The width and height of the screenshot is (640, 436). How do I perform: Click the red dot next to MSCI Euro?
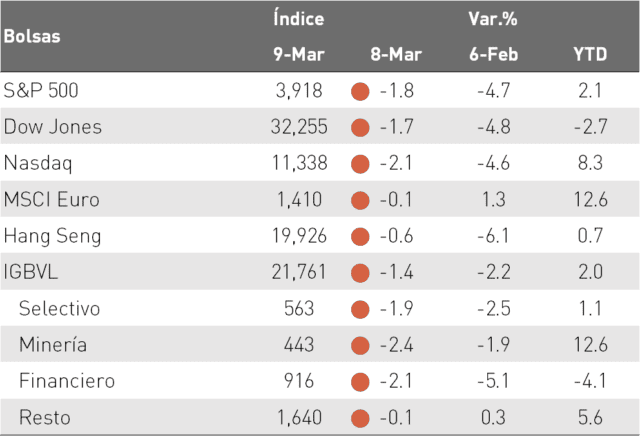point(360,200)
